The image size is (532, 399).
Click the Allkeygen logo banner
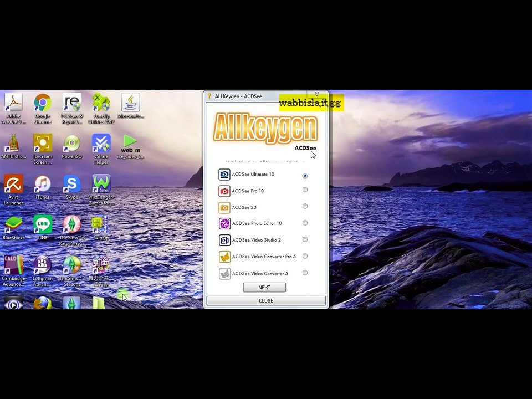[265, 127]
